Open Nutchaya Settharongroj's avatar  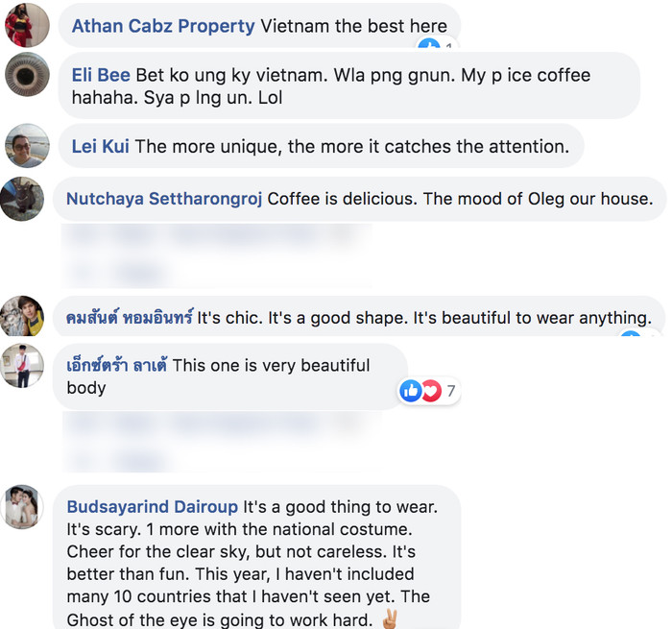pyautogui.click(x=21, y=199)
